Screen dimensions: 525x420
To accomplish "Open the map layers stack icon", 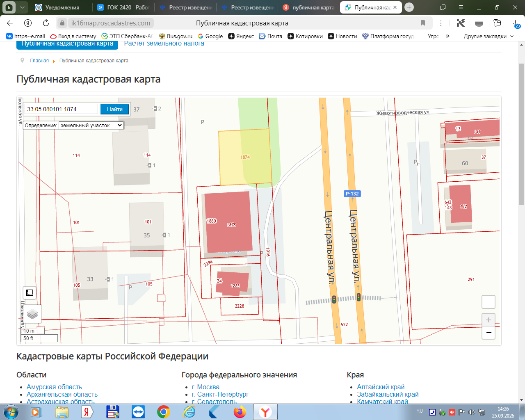I will pyautogui.click(x=32, y=315).
